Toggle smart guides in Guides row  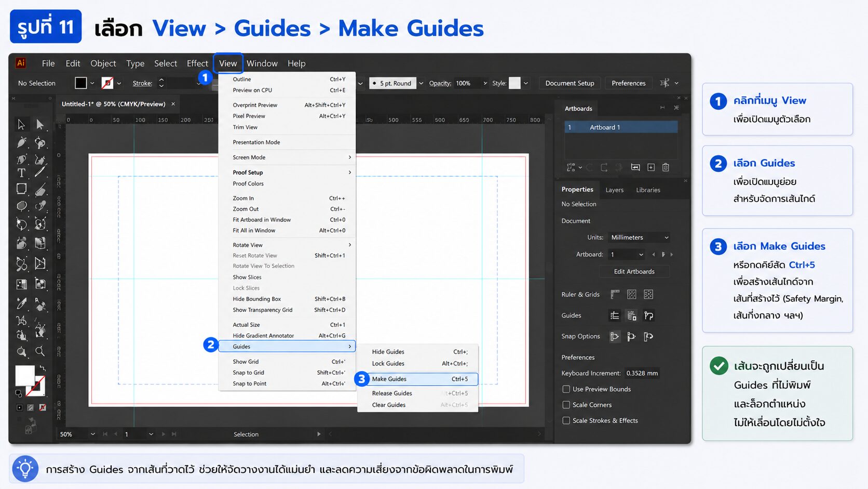(x=648, y=315)
